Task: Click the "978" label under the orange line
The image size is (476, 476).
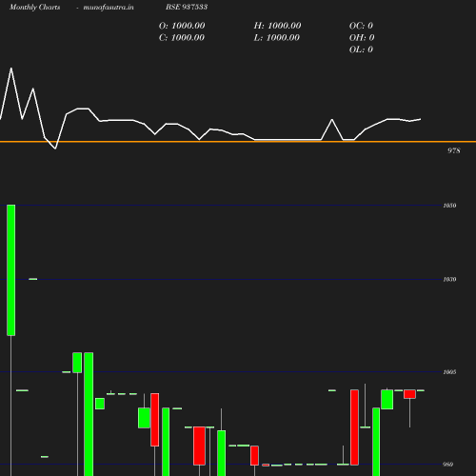Action: point(454,150)
